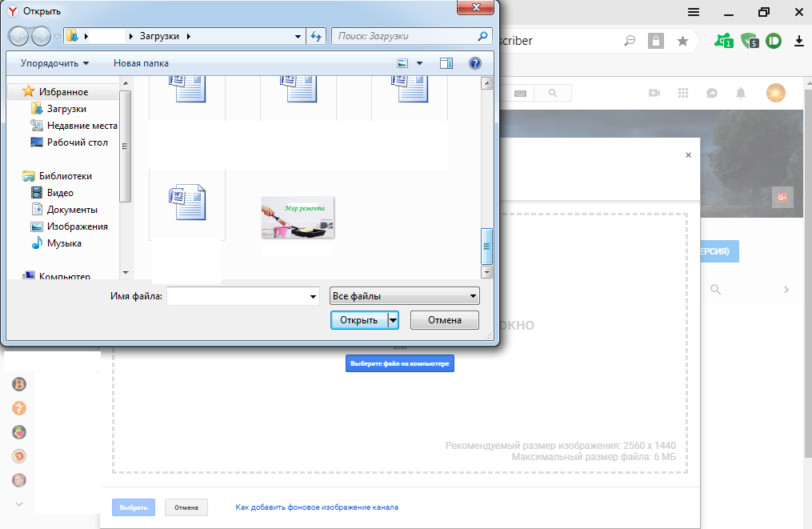
Task: Click the bookmark star in the address bar
Action: 682,41
